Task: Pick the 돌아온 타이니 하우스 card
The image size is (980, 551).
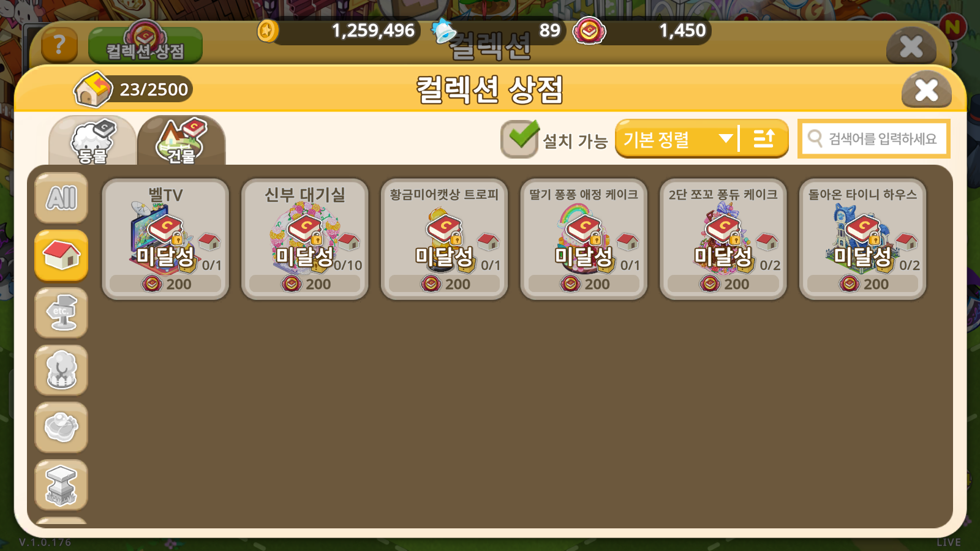Action: point(862,239)
